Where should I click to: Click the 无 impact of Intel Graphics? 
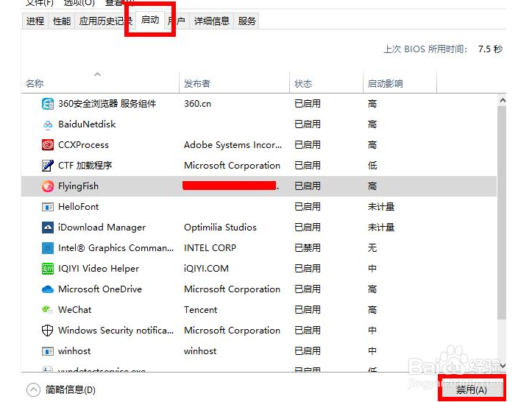pos(372,248)
